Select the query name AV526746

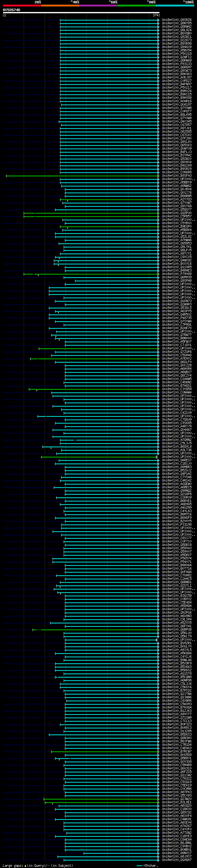pyautogui.click(x=11, y=10)
